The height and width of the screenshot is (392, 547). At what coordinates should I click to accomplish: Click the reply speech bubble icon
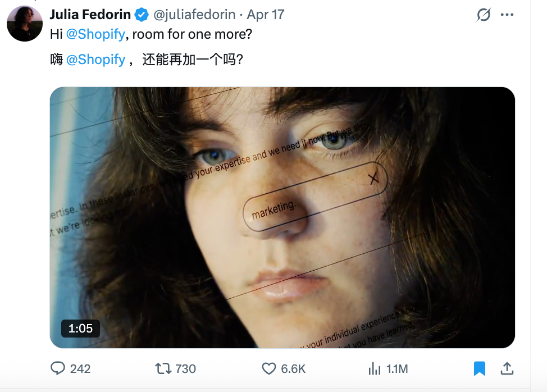click(58, 368)
